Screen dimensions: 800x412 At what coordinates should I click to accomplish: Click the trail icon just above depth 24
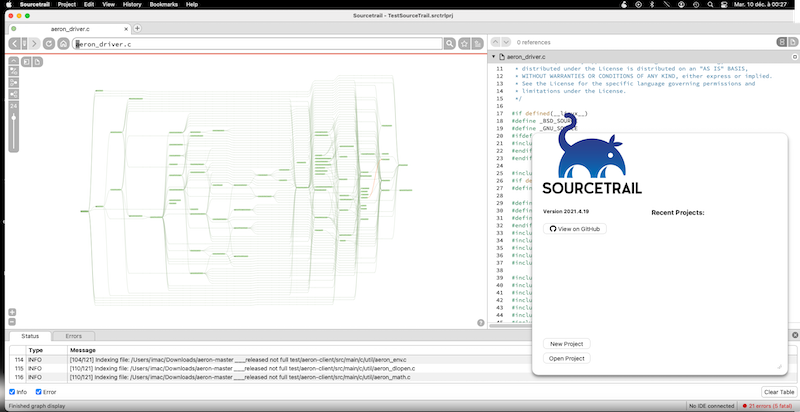(14, 94)
